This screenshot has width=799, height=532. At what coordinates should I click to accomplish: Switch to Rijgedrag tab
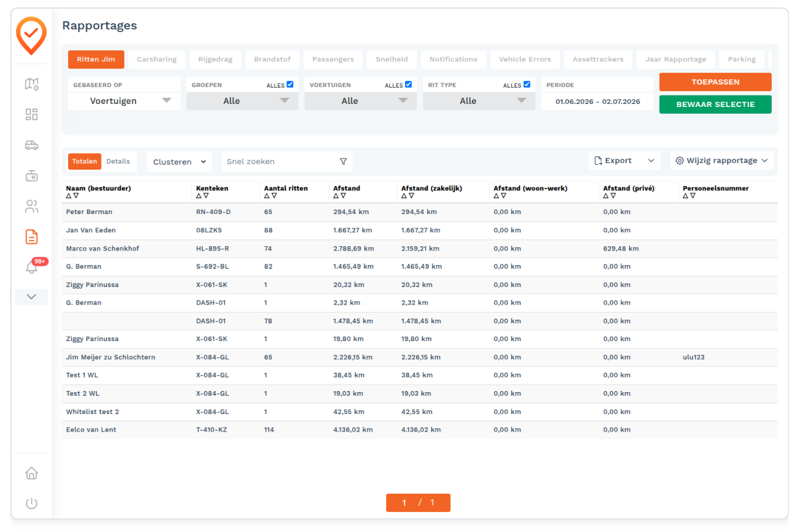[x=215, y=60]
